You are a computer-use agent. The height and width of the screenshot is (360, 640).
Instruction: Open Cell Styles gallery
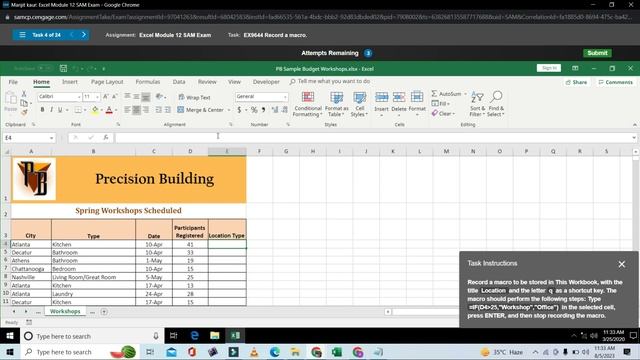(359, 104)
